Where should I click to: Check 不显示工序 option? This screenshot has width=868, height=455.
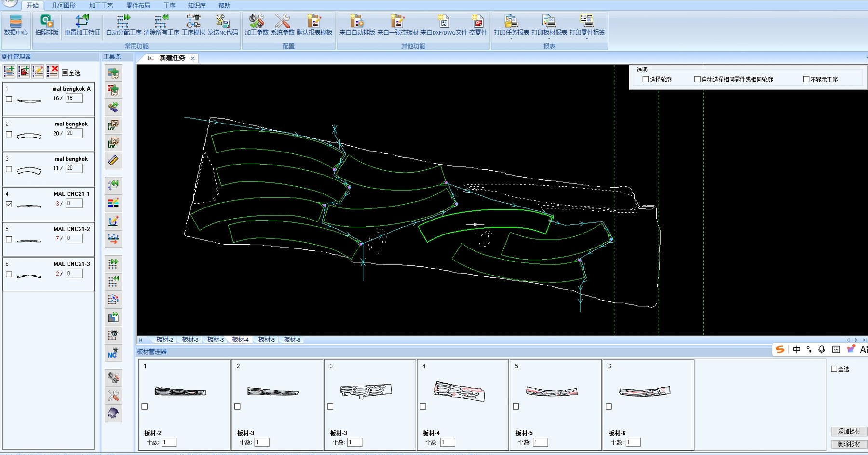(806, 79)
